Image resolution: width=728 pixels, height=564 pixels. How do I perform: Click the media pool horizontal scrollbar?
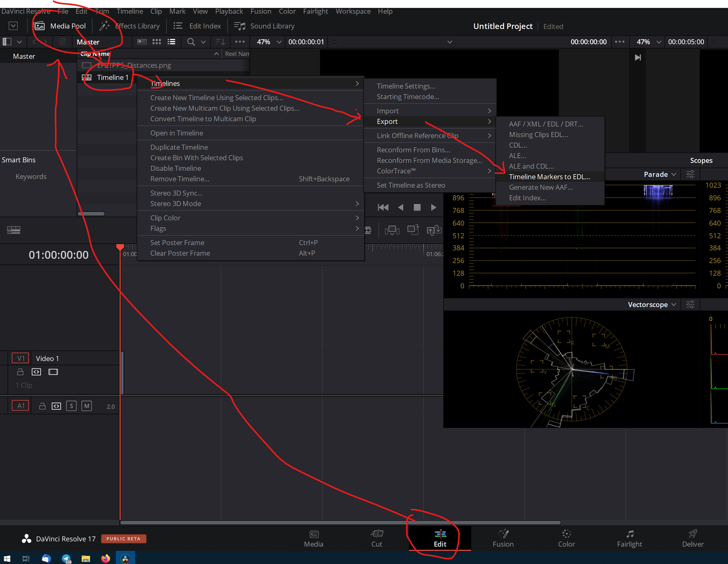pyautogui.click(x=91, y=214)
